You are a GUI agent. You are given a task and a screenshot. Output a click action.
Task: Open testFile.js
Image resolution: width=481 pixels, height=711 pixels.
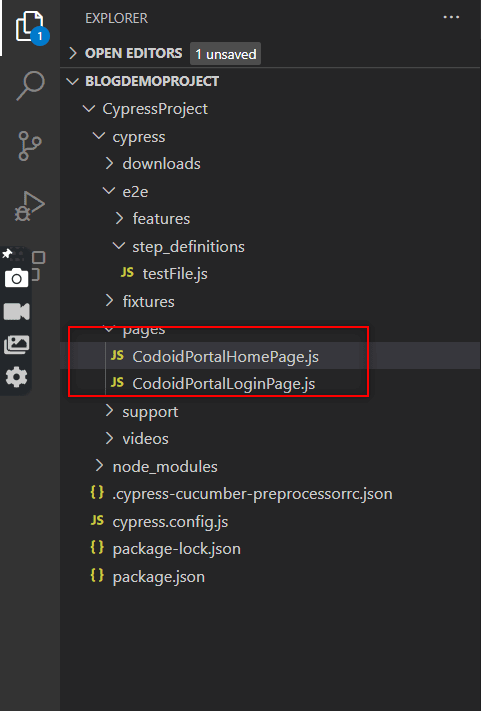pyautogui.click(x=175, y=274)
